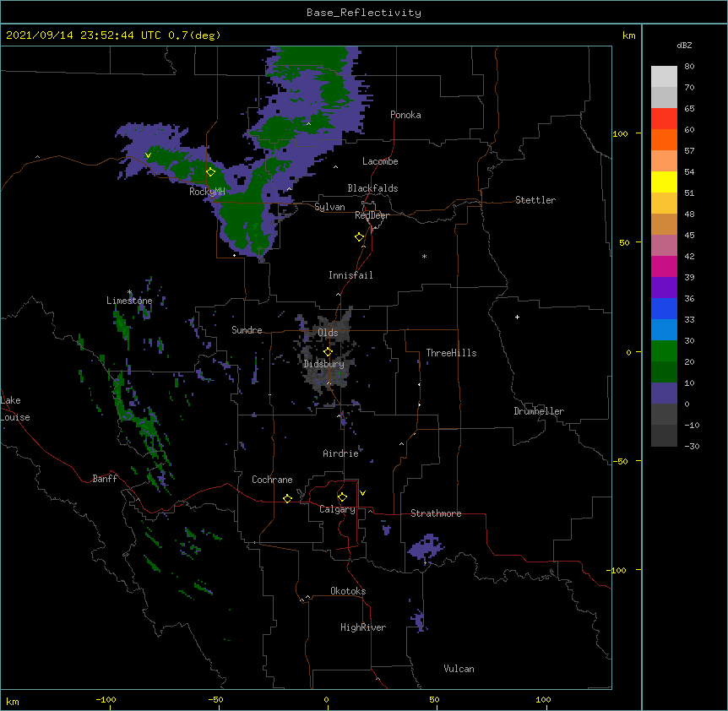Screen dimensions: 728x711
Task: Pick the orange 57-60 dBZ legend swatch
Action: [x=664, y=139]
